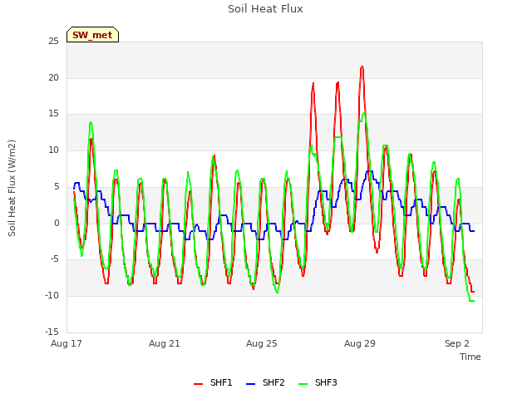This screenshot has width=532, height=399.
Task: Click the green SHF3 peak near Aug 18
Action: [x=91, y=122]
